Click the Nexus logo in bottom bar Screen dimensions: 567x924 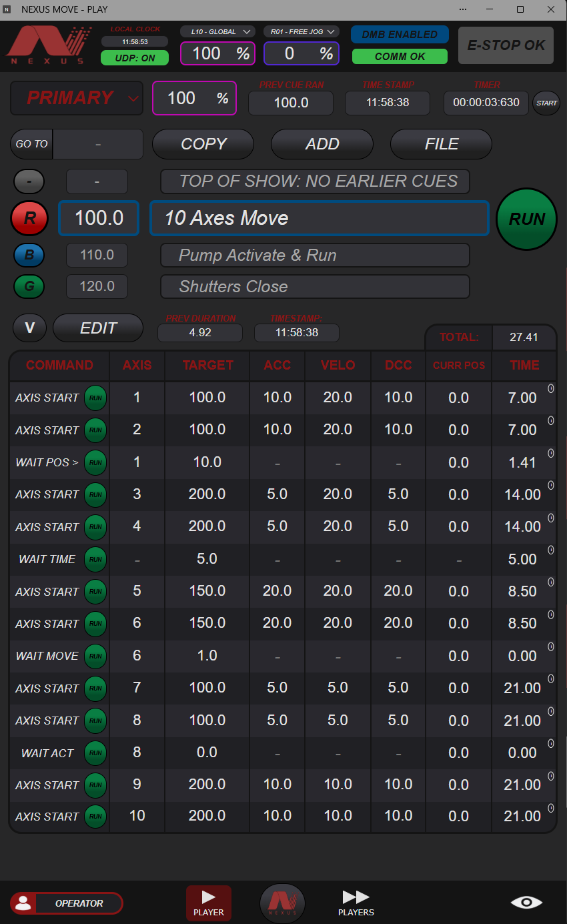tap(282, 903)
